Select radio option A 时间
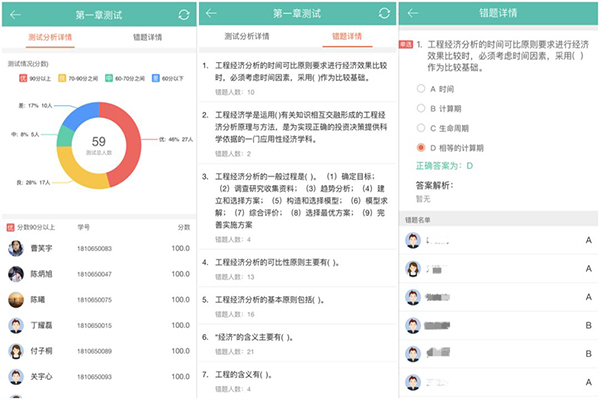 coord(419,89)
